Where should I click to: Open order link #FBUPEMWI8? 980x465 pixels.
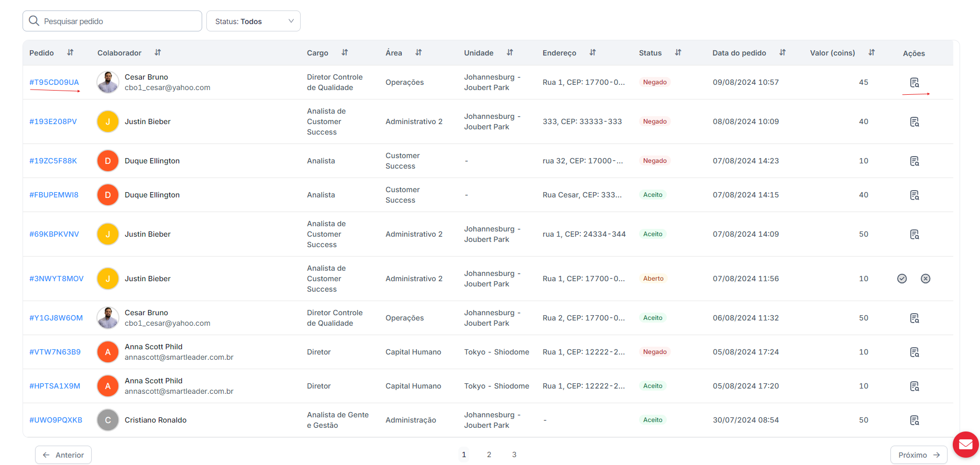click(x=54, y=195)
